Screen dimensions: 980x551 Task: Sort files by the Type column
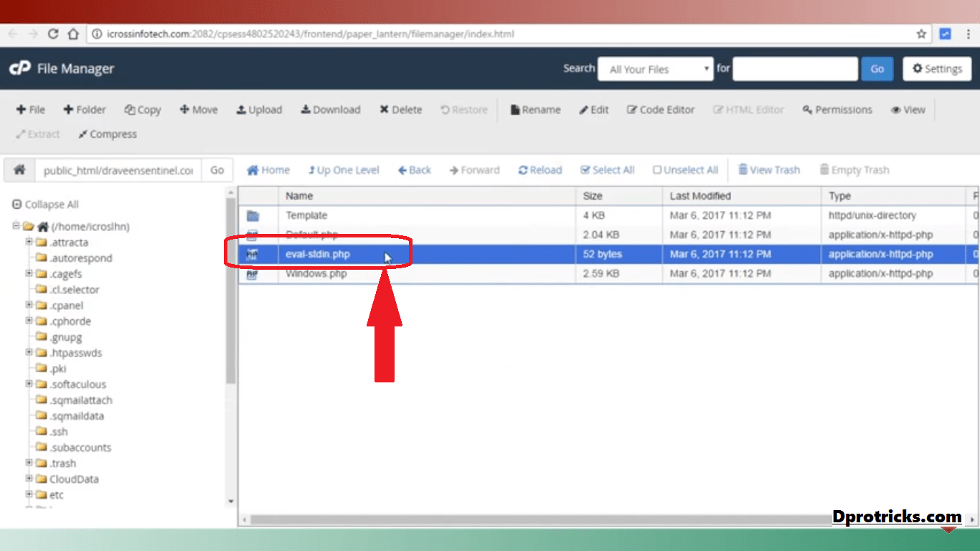click(x=894, y=196)
